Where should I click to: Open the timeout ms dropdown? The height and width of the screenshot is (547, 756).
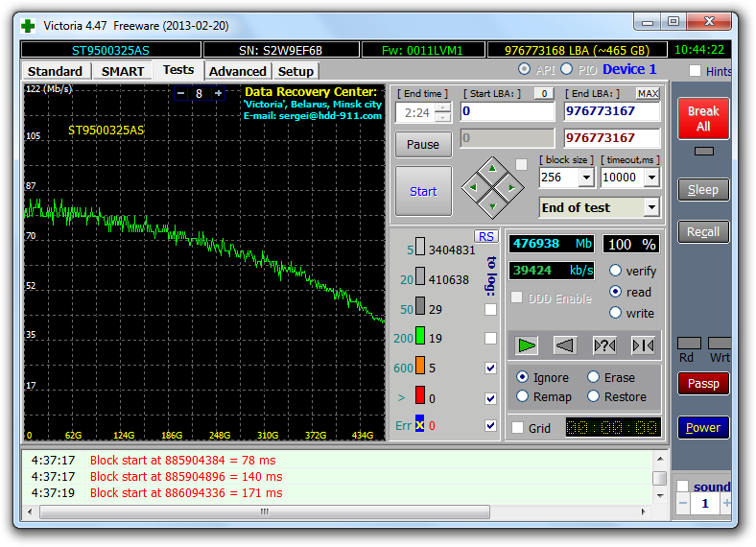coord(651,178)
